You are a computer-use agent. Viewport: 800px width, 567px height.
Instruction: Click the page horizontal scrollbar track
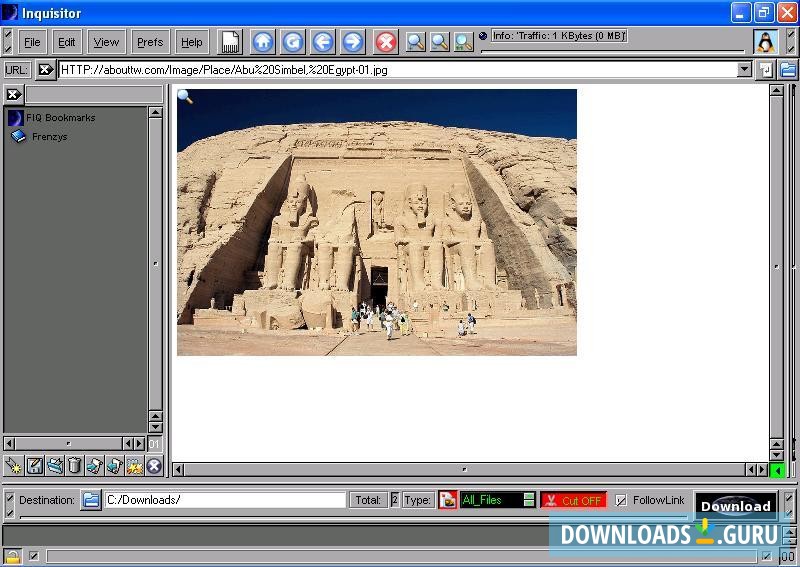pyautogui.click(x=464, y=470)
